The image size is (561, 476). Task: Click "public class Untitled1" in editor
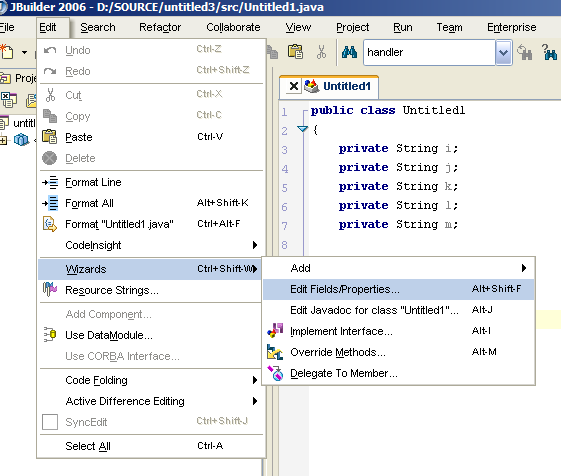pyautogui.click(x=388, y=110)
